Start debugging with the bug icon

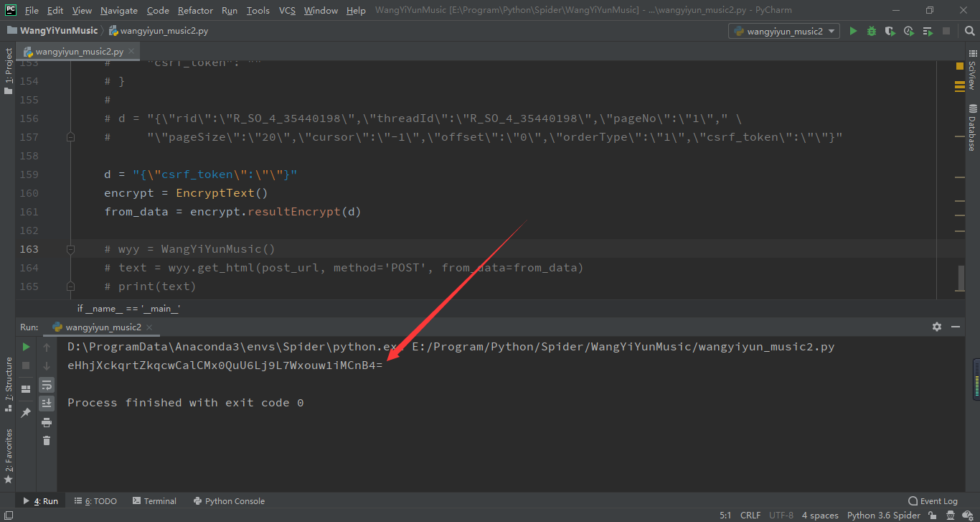point(872,31)
